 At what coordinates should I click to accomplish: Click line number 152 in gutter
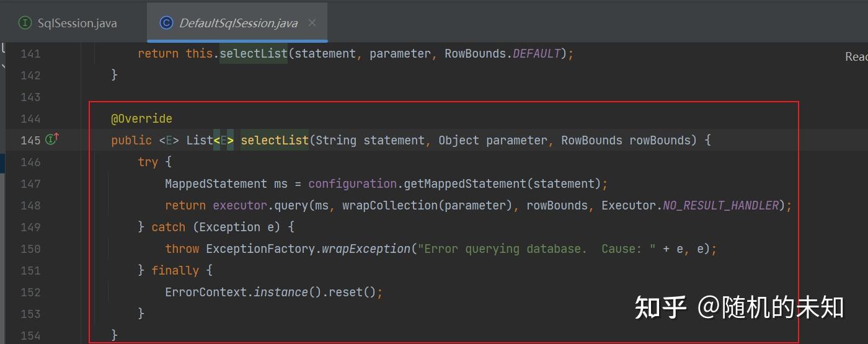(30, 292)
